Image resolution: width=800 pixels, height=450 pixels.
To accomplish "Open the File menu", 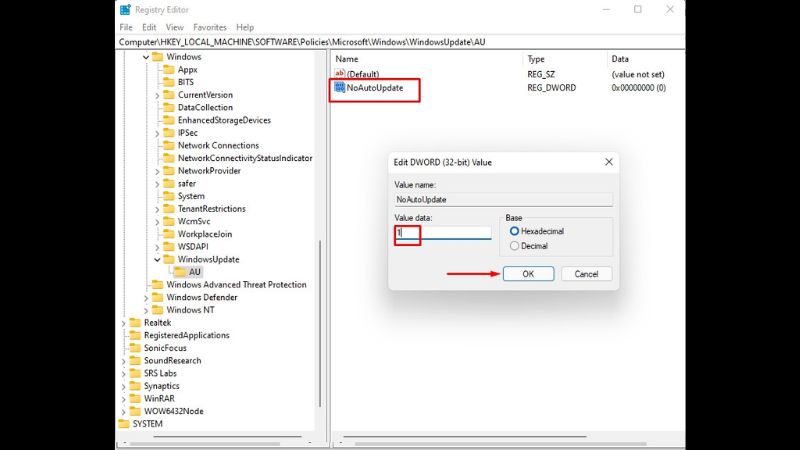I will 126,27.
